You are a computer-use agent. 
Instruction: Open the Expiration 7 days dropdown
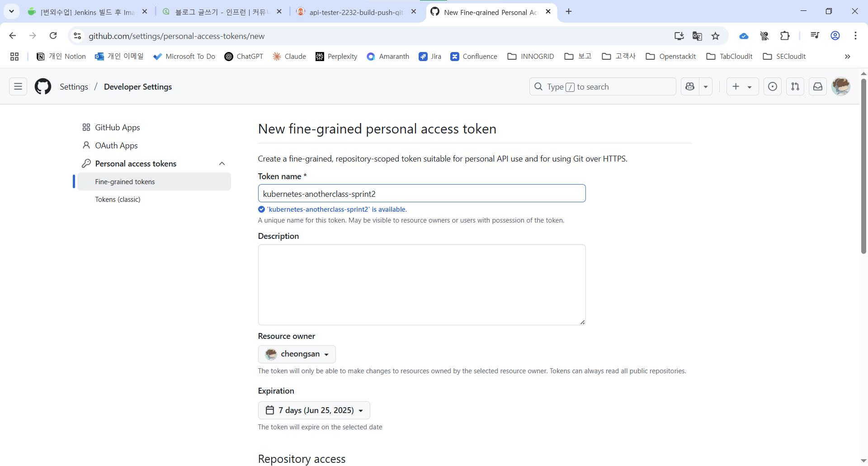tap(314, 410)
